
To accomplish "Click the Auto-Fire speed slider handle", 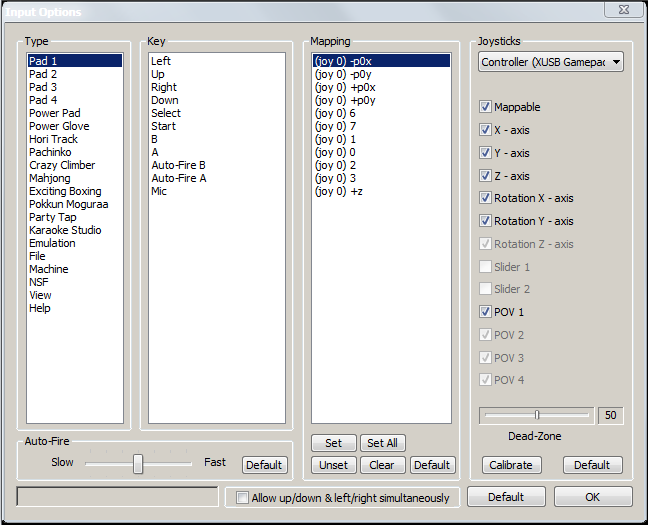I will coord(138,464).
